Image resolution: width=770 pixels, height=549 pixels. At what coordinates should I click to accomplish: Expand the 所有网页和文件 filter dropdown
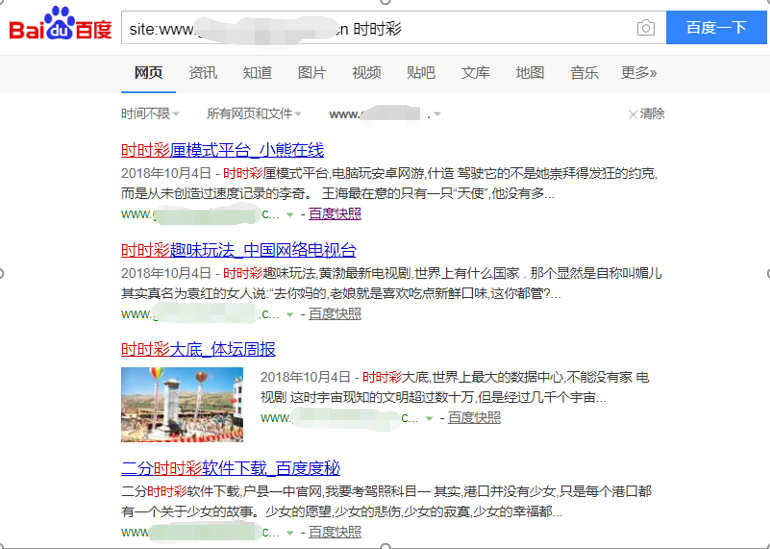pyautogui.click(x=254, y=114)
